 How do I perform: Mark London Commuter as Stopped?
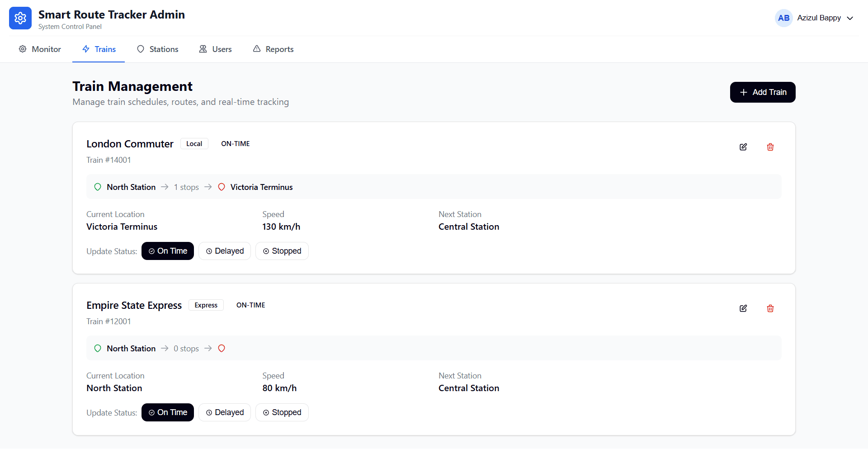(x=282, y=251)
